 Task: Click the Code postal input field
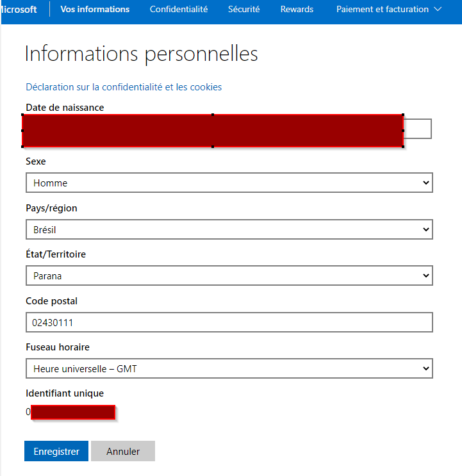coord(229,322)
